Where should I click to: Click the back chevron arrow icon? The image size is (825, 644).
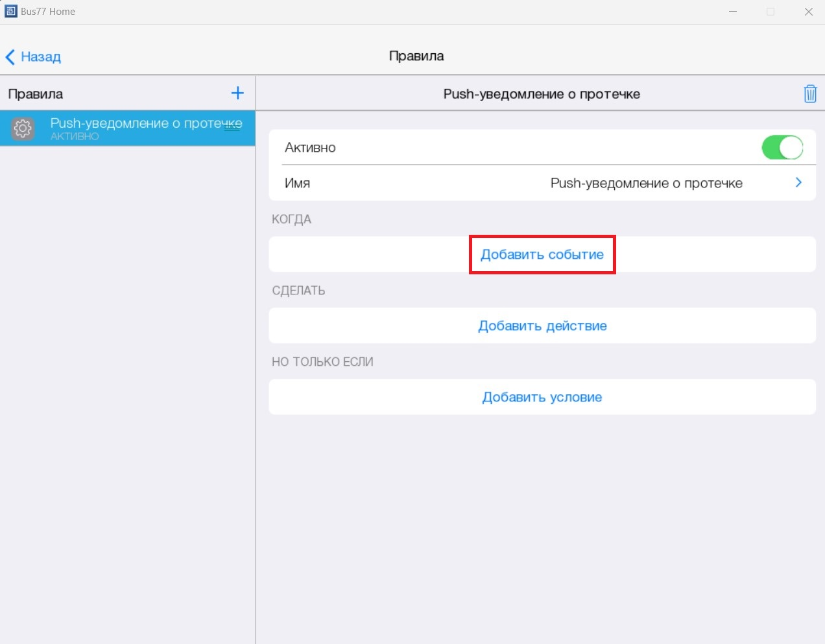tap(10, 57)
